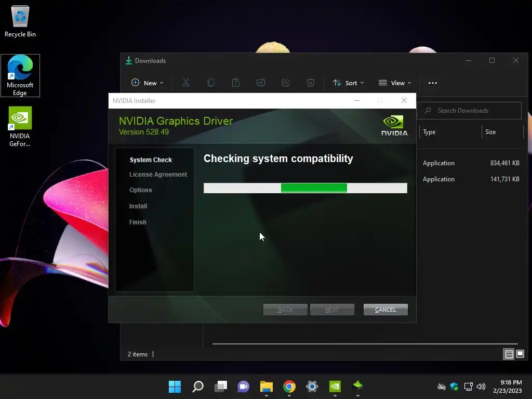Viewport: 532px width, 399px height.
Task: Open the Recycle Bin desktop icon
Action: point(20,21)
